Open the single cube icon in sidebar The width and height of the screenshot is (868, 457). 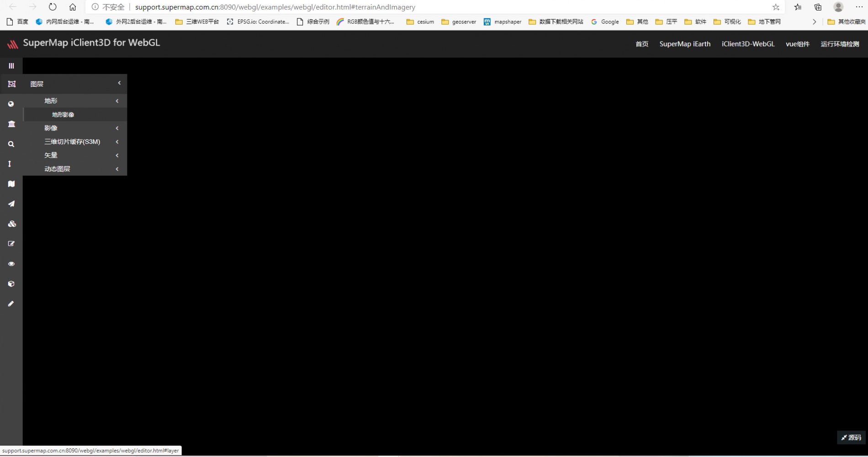pos(11,284)
